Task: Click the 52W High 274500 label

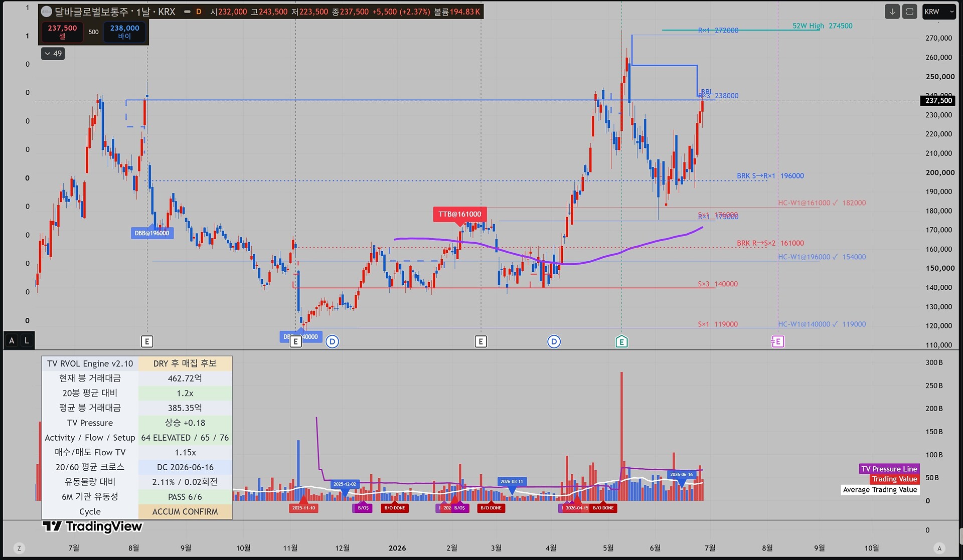Action: tap(822, 26)
